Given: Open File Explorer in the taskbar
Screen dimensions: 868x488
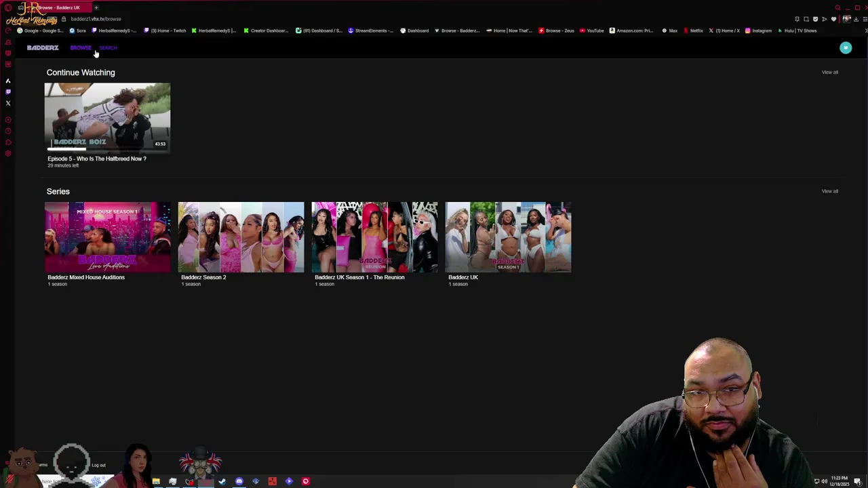Looking at the screenshot, I should pos(156,481).
